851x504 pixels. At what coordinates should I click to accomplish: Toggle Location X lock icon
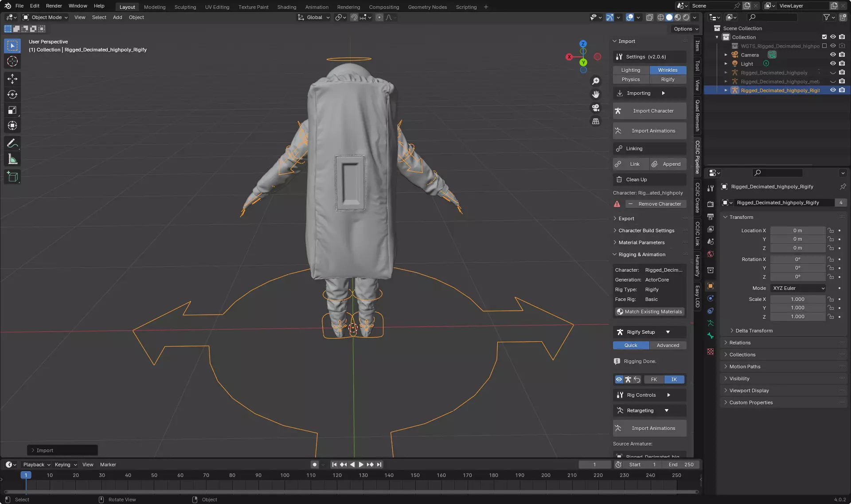(831, 231)
